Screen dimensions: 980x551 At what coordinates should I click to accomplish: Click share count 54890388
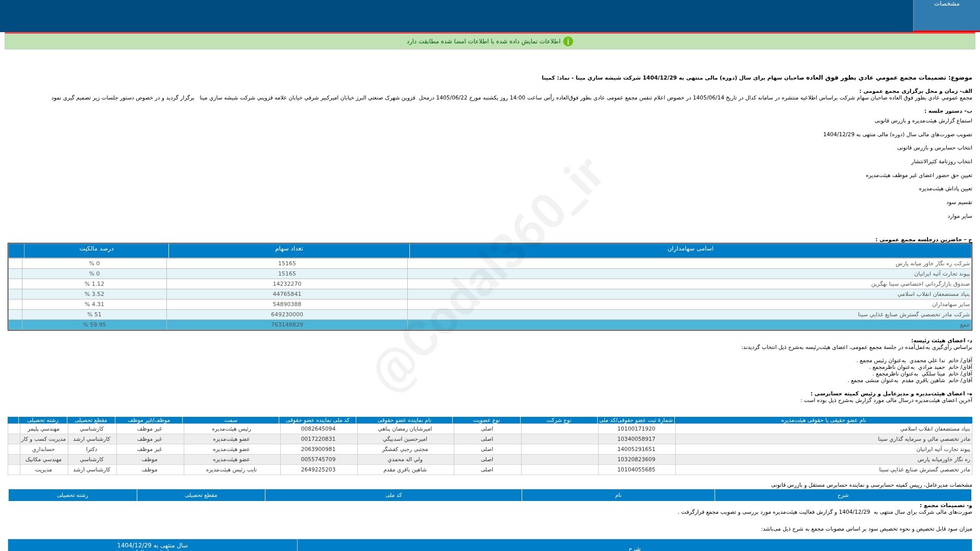tap(287, 305)
